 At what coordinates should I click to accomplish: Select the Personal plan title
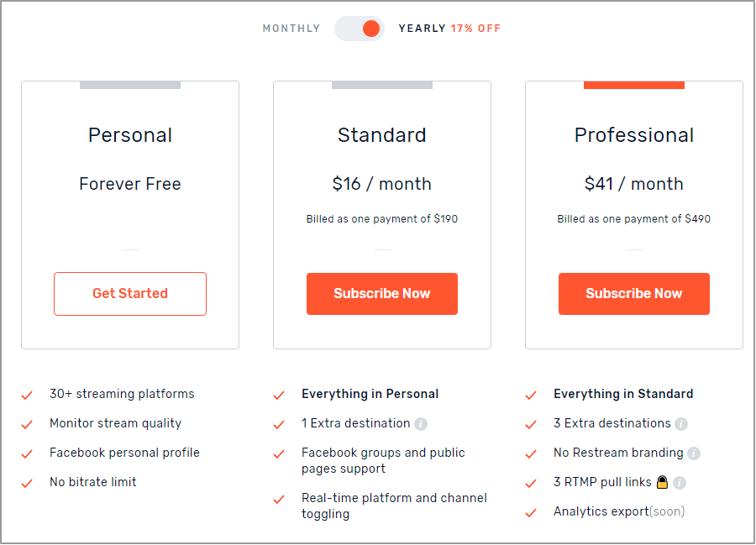(x=130, y=135)
